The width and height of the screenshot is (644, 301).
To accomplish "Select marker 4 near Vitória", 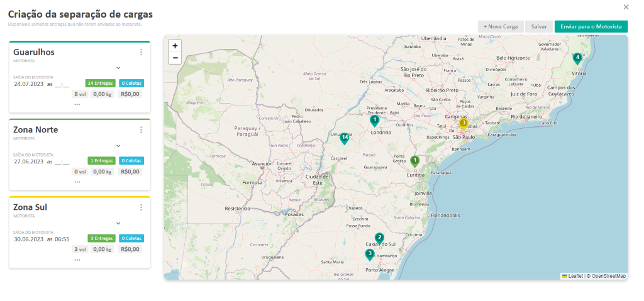I will tap(577, 58).
